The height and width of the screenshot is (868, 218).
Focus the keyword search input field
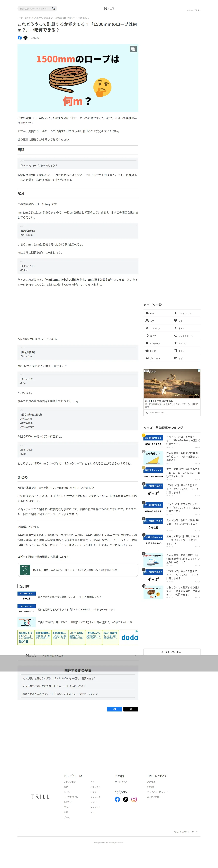(x=35, y=9)
